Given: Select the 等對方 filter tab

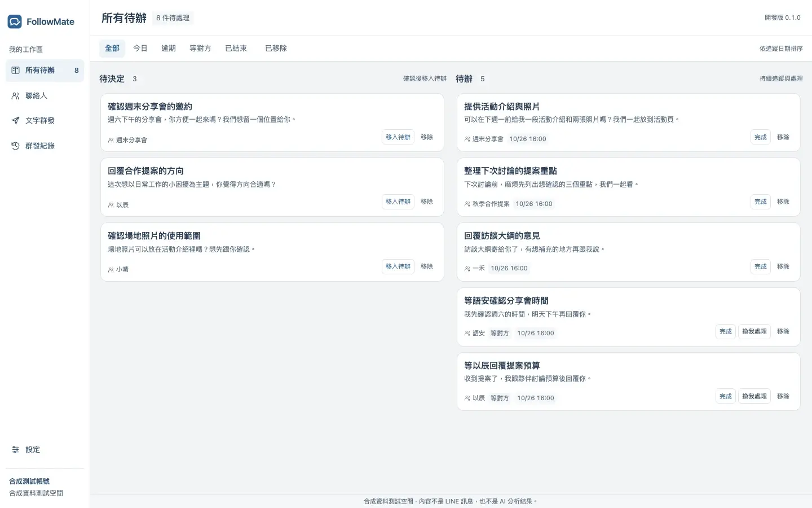Looking at the screenshot, I should (200, 49).
